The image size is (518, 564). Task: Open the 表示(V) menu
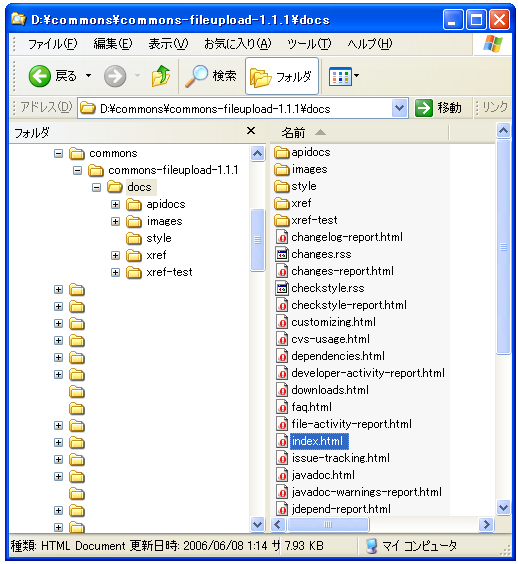(x=168, y=44)
